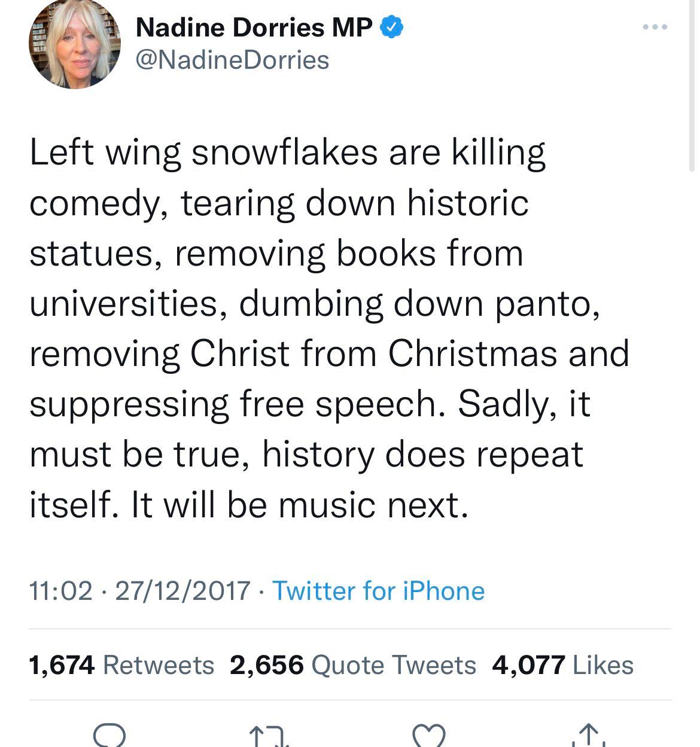Click the reply speech bubble icon

109,735
